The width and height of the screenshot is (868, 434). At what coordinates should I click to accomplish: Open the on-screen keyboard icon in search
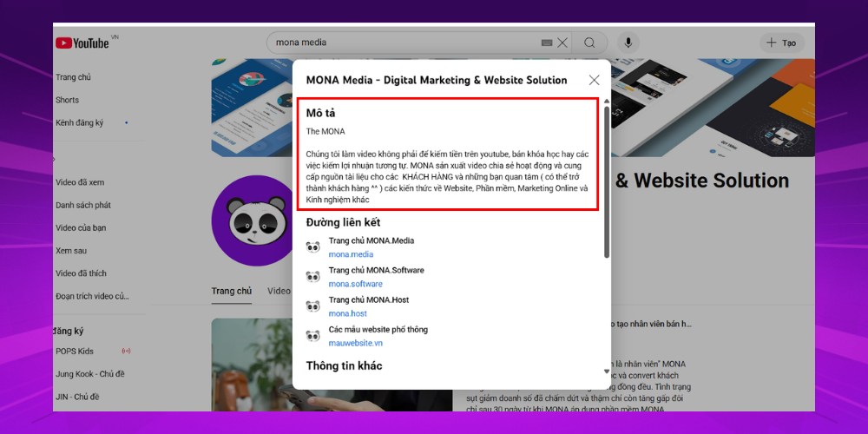(547, 43)
